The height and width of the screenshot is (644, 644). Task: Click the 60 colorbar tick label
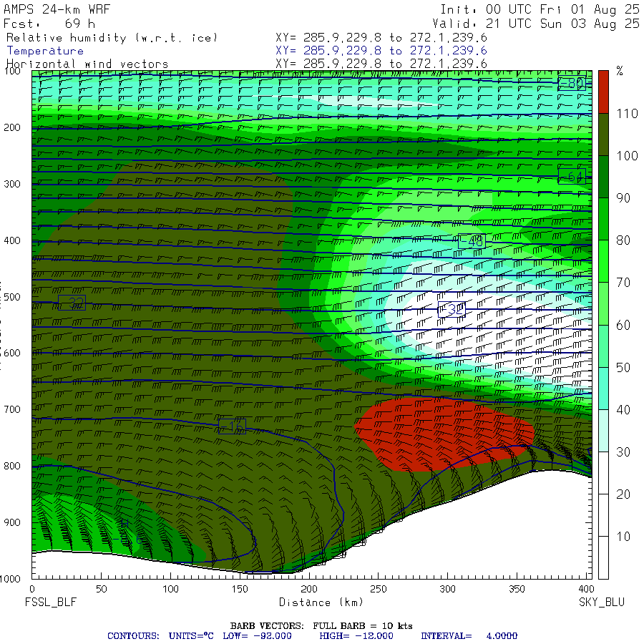623,326
